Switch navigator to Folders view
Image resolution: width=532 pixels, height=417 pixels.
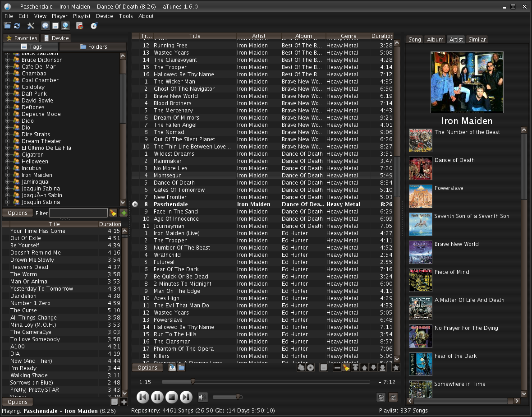click(93, 47)
